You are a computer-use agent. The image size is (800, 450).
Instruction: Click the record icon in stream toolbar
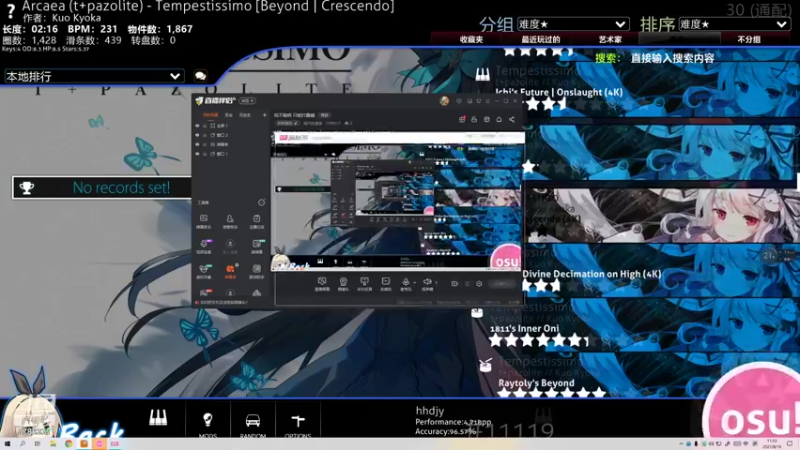[455, 284]
